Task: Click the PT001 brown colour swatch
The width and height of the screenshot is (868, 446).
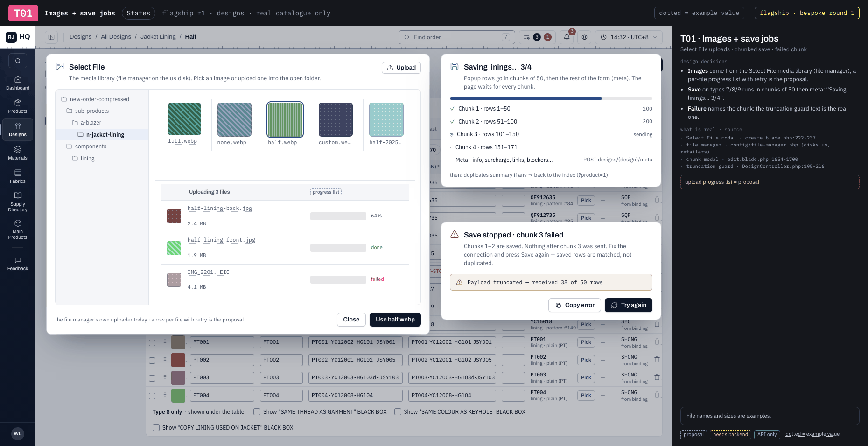Action: click(x=178, y=342)
